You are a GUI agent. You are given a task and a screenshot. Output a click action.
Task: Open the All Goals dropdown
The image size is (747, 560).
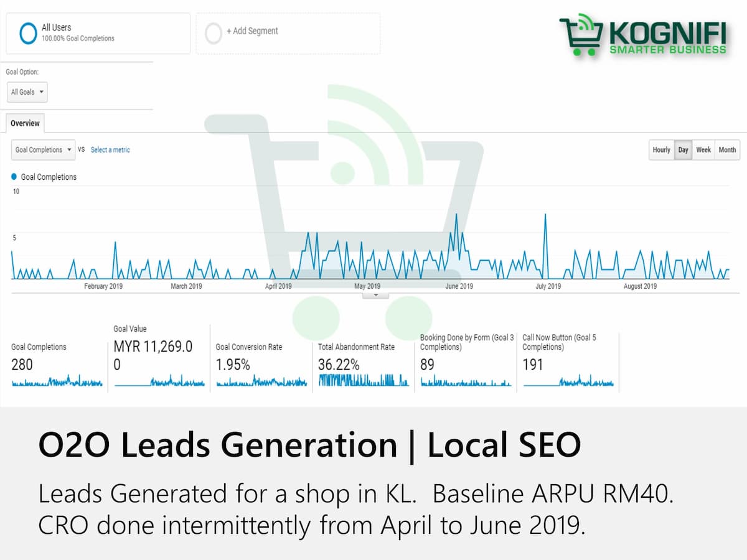click(x=27, y=92)
